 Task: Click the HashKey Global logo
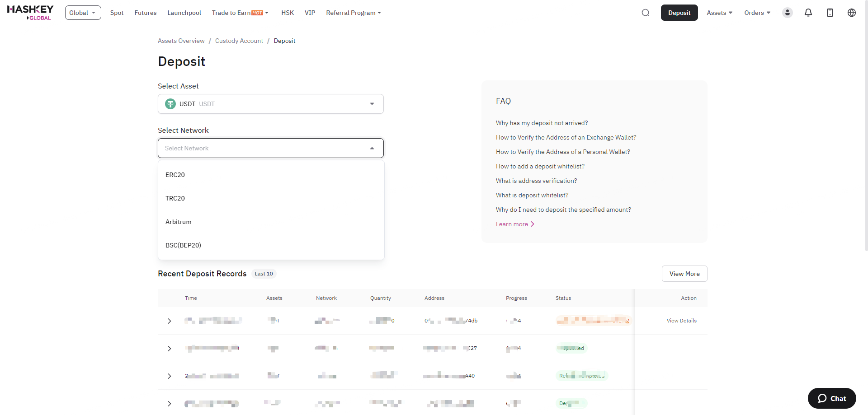click(x=30, y=13)
